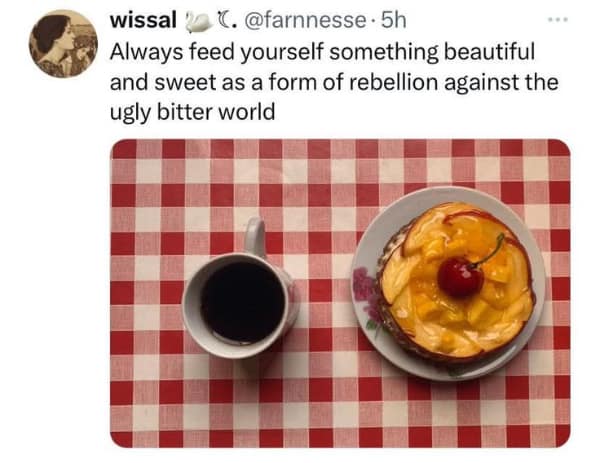
Task: Click the dark coffee surface inside mug
Action: coord(243,302)
